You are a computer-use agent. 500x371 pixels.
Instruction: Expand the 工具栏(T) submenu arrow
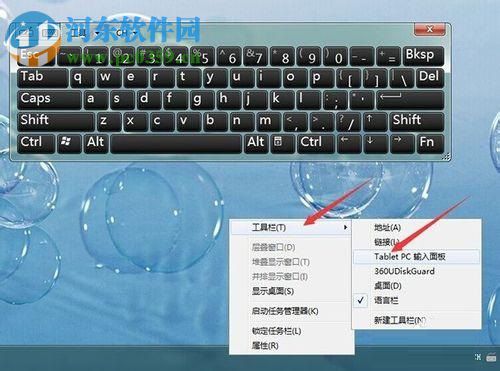pos(346,227)
